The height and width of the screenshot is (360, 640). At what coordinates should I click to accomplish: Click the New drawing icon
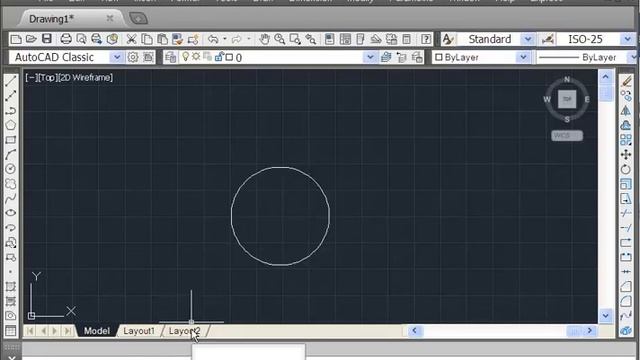coord(16,39)
